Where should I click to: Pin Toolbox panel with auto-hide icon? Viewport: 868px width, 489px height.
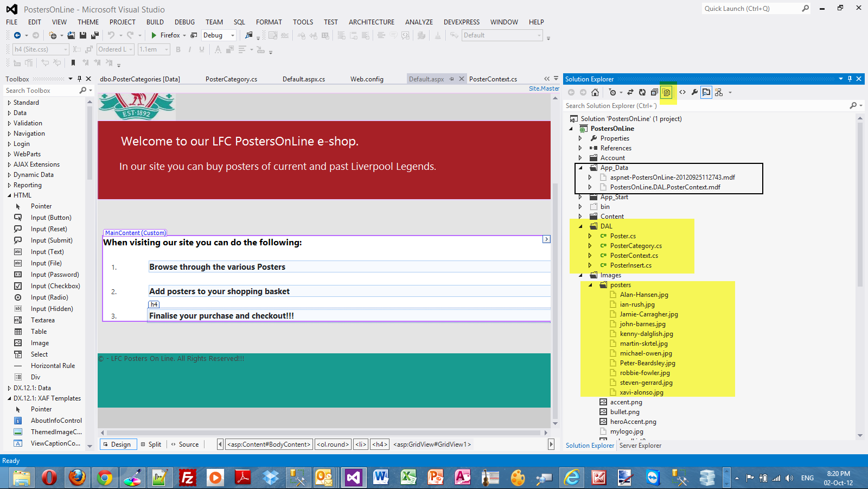pyautogui.click(x=80, y=79)
